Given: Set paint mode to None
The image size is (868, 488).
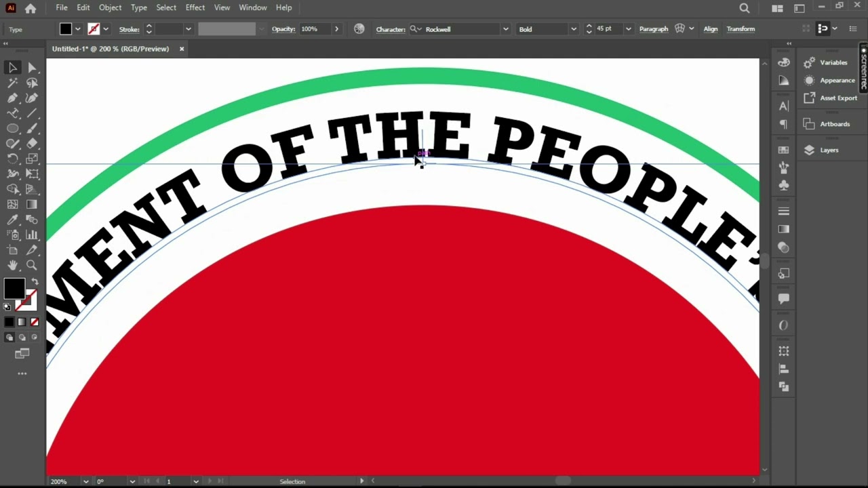Looking at the screenshot, I should coord(35,322).
